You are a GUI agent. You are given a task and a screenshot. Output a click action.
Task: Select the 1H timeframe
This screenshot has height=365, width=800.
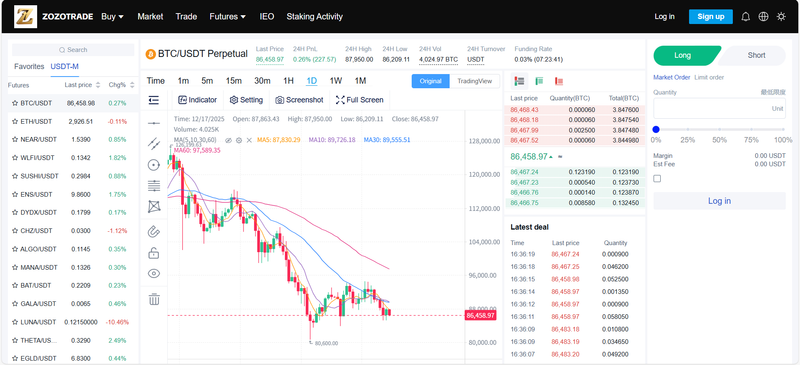point(288,81)
